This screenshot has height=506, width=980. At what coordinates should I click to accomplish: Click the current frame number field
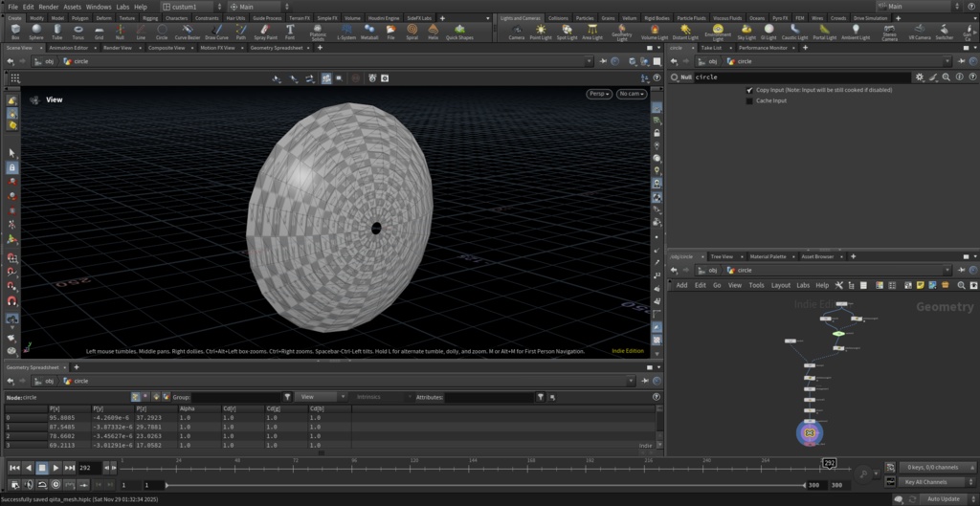(89, 468)
